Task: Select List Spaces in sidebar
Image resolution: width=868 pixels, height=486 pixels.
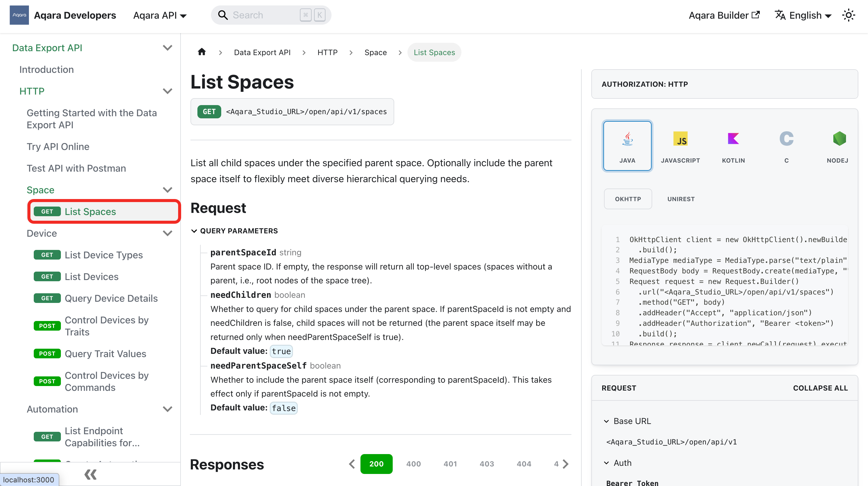Action: coord(104,211)
